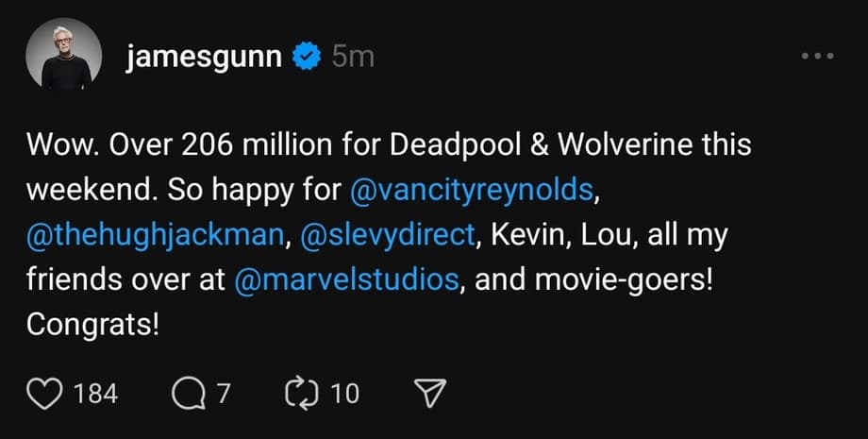868x439 pixels.
Task: View the 7 replies count
Action: 224,393
